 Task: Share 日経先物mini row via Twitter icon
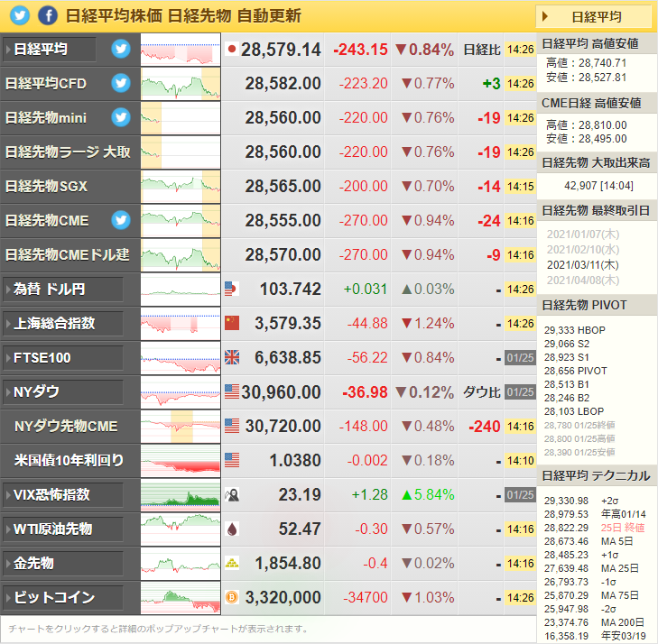121,117
